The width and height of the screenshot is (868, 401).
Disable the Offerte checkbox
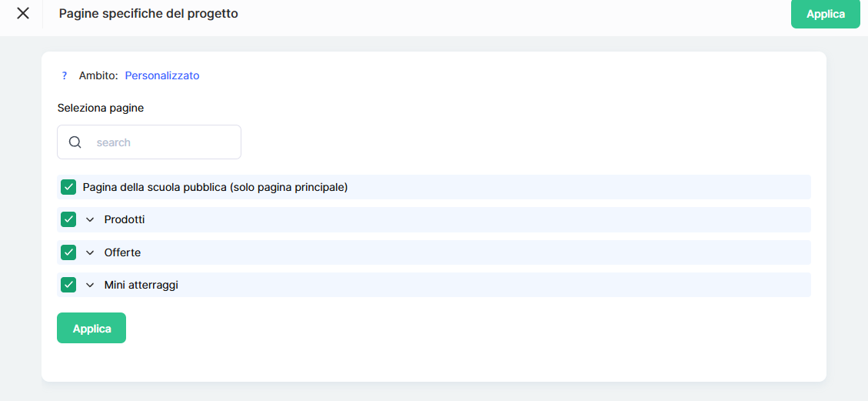68,252
